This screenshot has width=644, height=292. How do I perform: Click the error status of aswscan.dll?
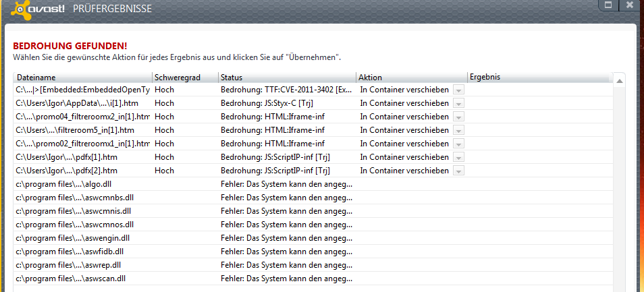pos(286,279)
